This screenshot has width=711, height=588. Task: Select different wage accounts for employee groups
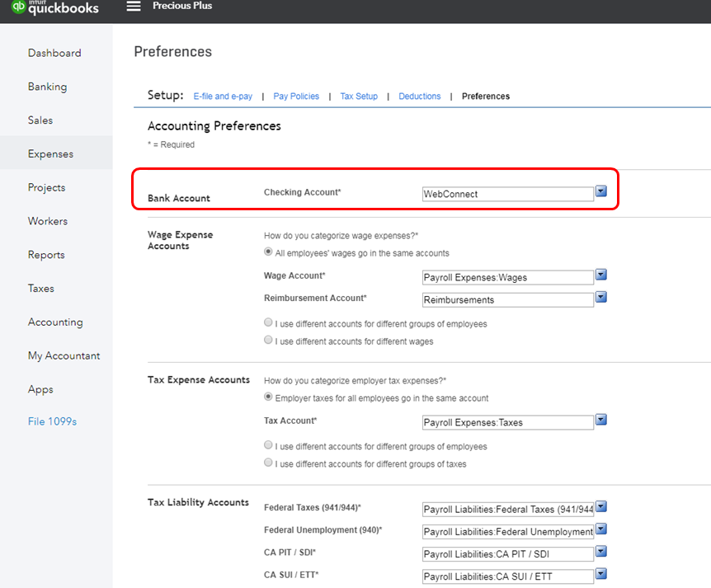pos(268,322)
